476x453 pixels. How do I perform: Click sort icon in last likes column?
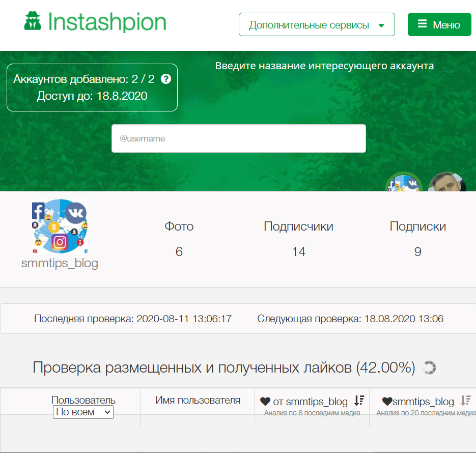coord(466,401)
